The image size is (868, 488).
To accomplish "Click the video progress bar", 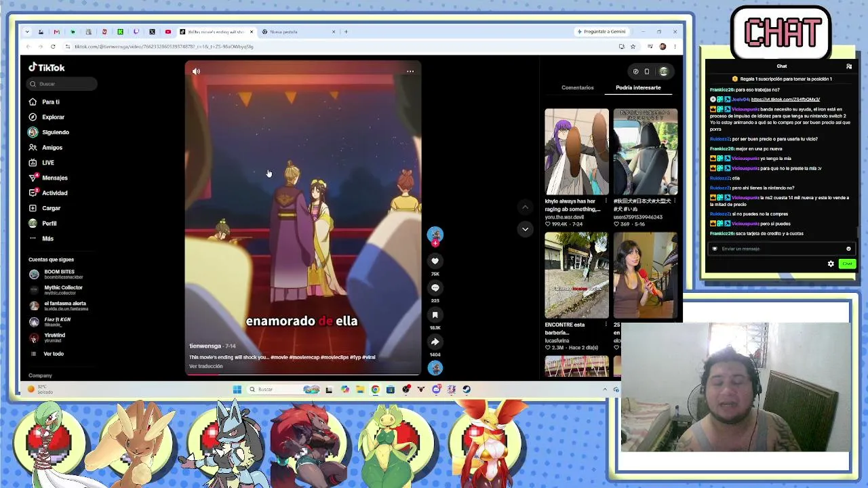I will [303, 373].
